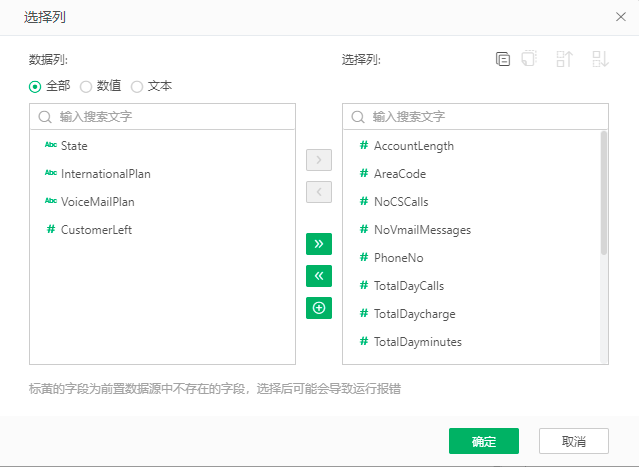Click the single right arrow move button
The image size is (639, 467).
(318, 160)
